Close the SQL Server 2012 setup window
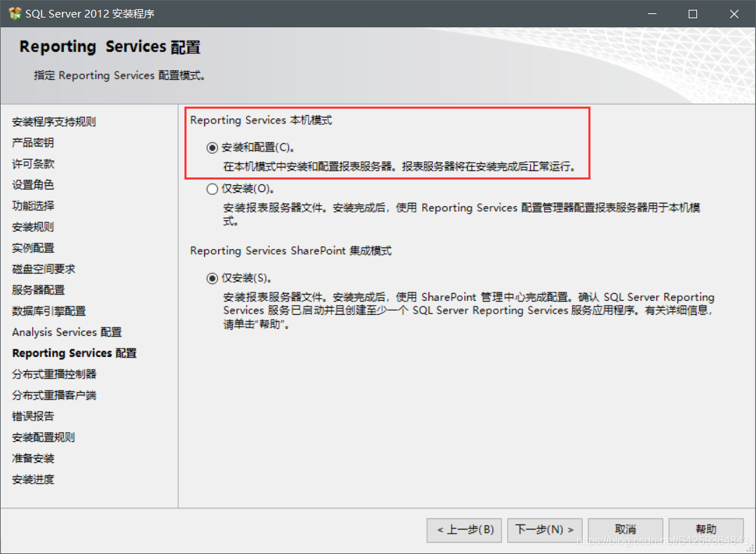Screen dimensions: 756x554 point(734,14)
